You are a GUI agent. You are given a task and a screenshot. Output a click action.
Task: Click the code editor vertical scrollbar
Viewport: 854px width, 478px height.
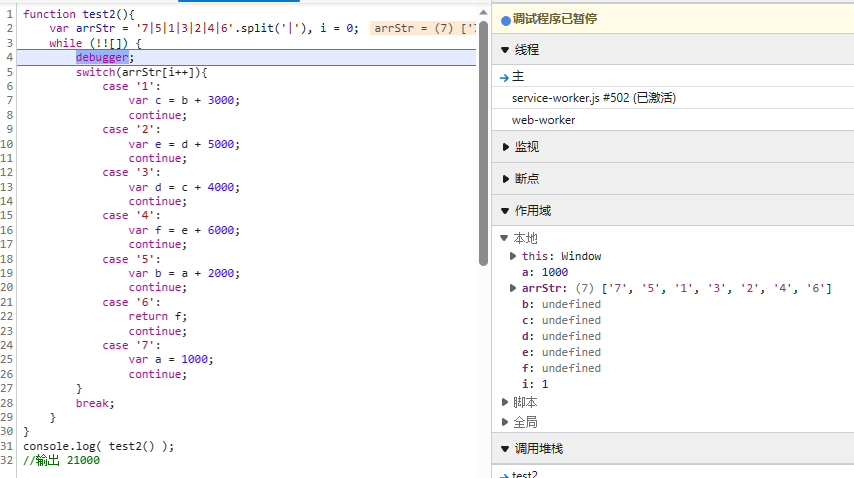pyautogui.click(x=483, y=120)
